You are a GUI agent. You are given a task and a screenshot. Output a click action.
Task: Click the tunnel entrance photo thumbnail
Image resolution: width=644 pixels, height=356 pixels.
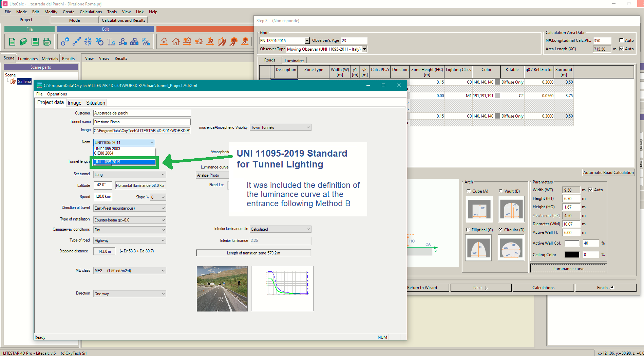pyautogui.click(x=222, y=288)
